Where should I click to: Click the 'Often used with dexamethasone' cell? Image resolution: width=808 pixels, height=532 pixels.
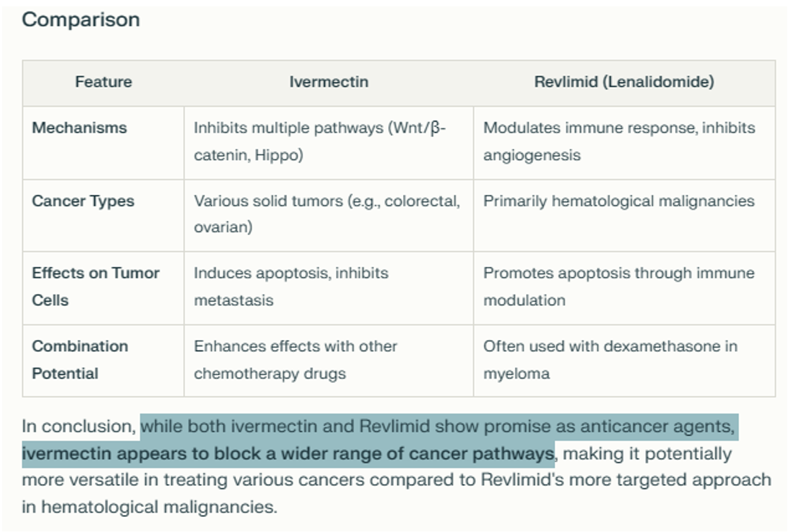coord(610,360)
